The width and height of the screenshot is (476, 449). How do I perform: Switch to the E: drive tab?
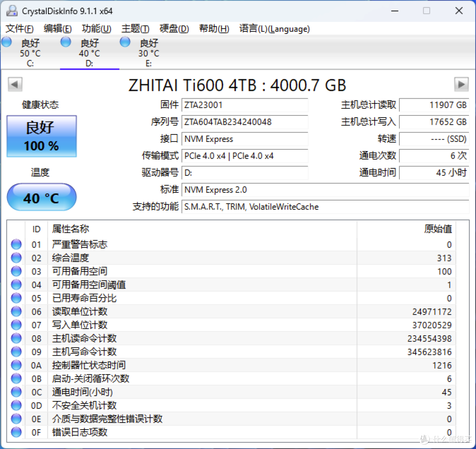pos(149,52)
